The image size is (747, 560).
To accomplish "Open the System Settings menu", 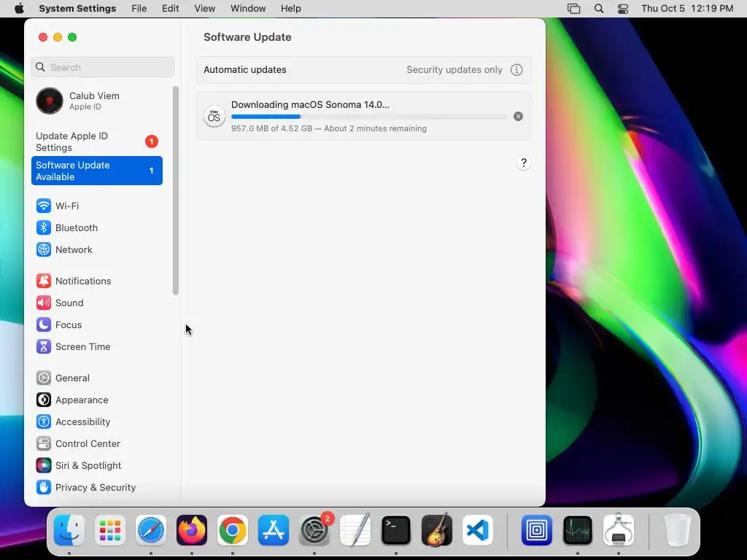I will pos(77,9).
